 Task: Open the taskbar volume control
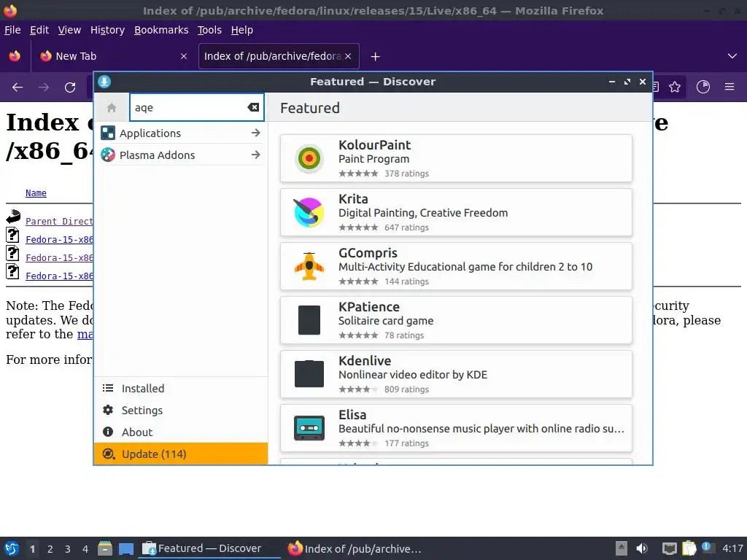[642, 548]
